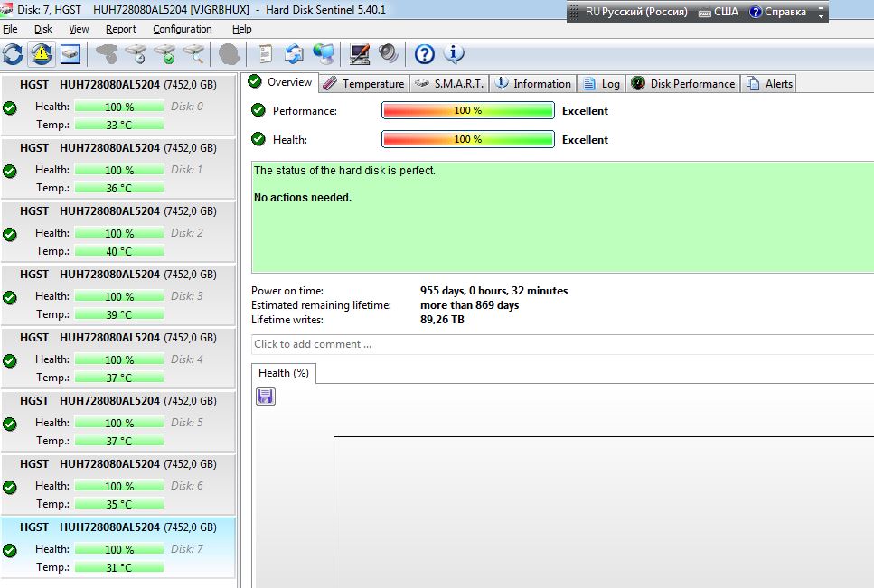
Task: Click the '955 days, 0 hours, 32 minutes' value
Action: pyautogui.click(x=493, y=291)
